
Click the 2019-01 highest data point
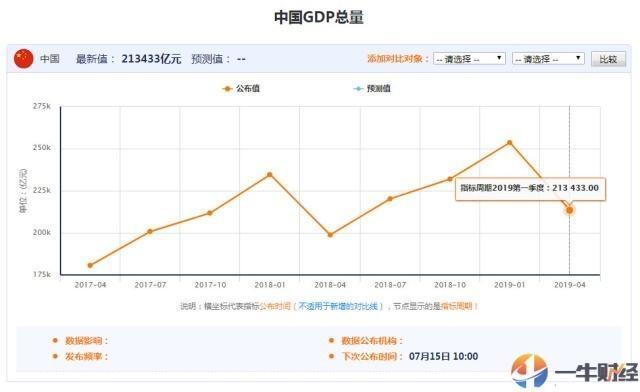(510, 143)
